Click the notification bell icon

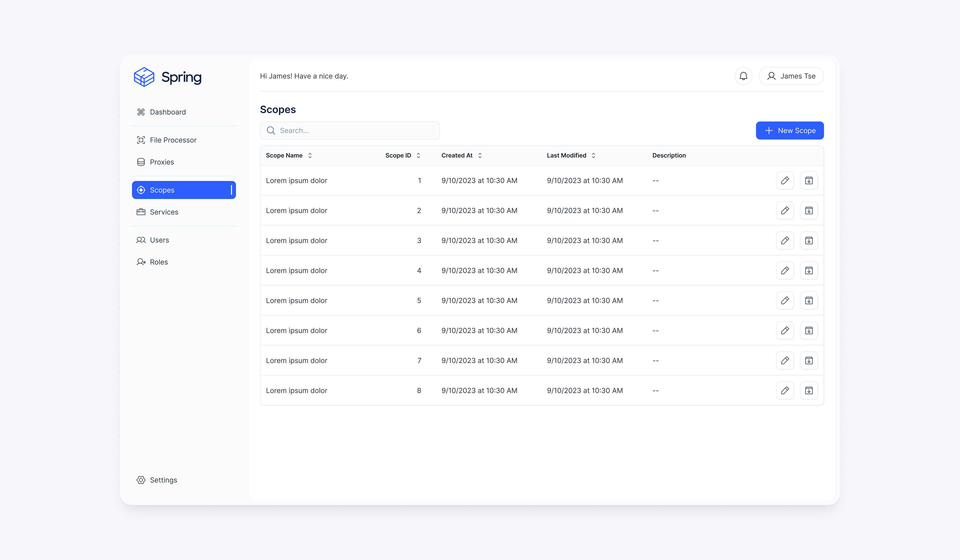click(x=743, y=76)
